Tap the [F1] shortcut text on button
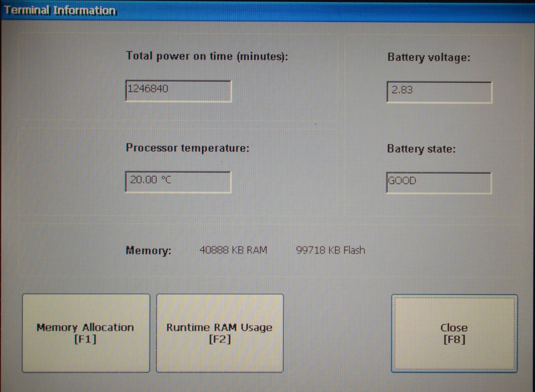Image resolution: width=535 pixels, height=392 pixels. [x=85, y=339]
